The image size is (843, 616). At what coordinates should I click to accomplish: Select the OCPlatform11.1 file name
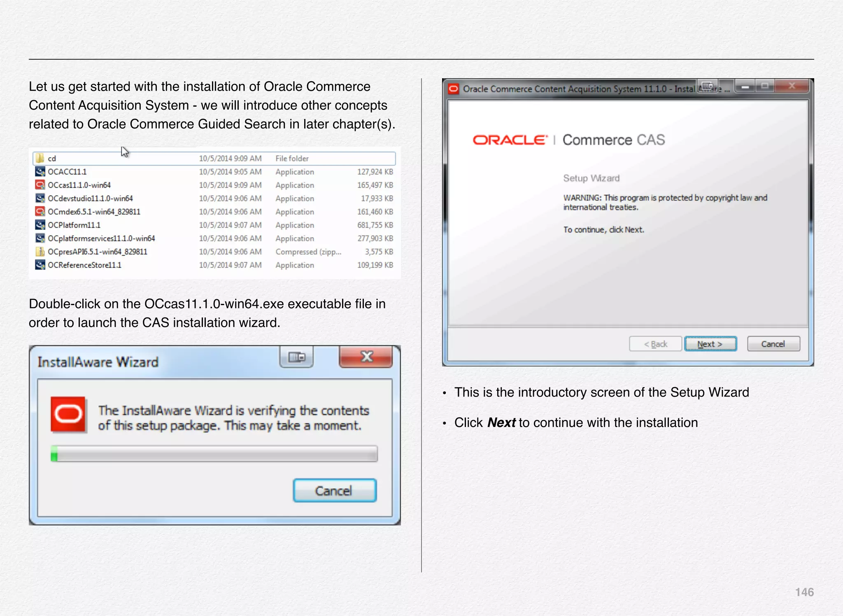click(x=74, y=225)
